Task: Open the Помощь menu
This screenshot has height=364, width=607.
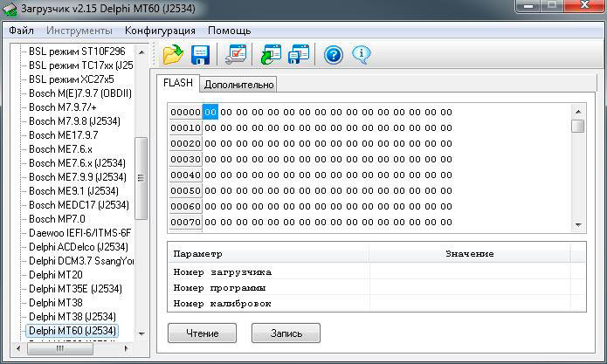Action: click(229, 30)
